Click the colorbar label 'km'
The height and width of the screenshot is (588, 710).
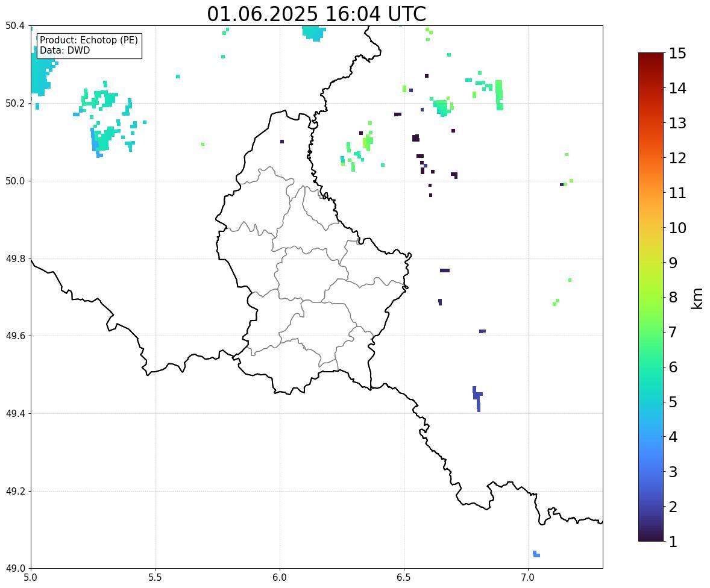click(x=697, y=298)
